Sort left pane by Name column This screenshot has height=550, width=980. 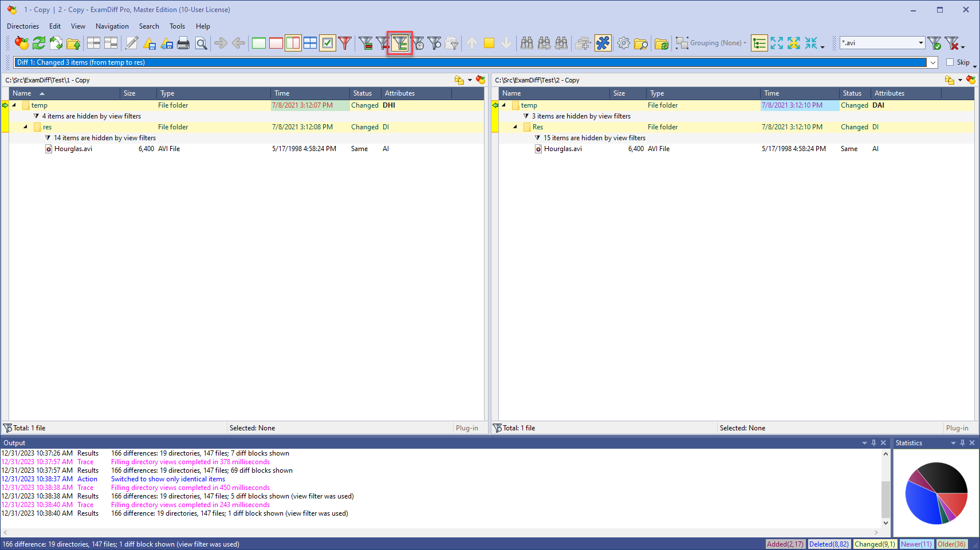click(x=65, y=93)
